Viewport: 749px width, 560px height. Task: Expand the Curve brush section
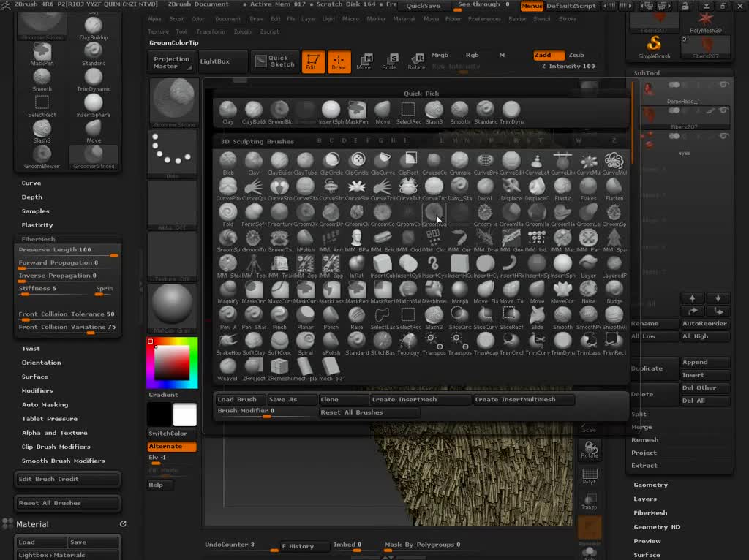[x=31, y=183]
